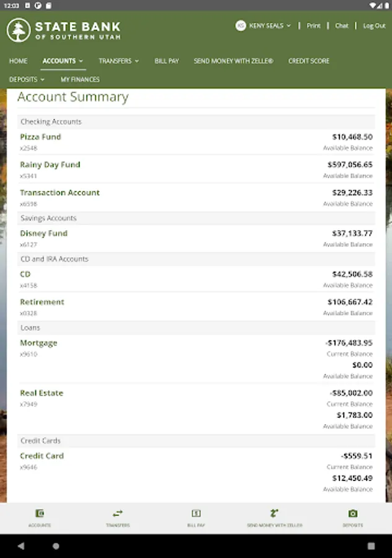
Task: Open the Transfers dropdown menu
Action: tap(119, 61)
